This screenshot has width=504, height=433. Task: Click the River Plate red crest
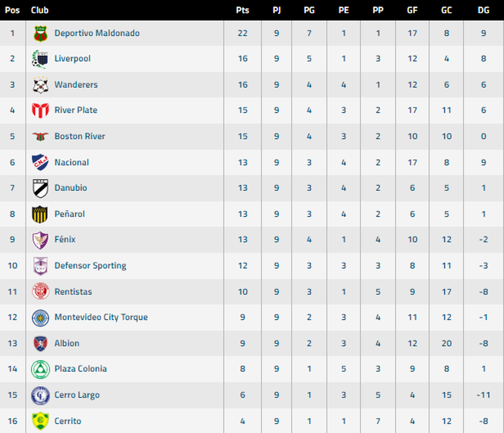pyautogui.click(x=41, y=110)
